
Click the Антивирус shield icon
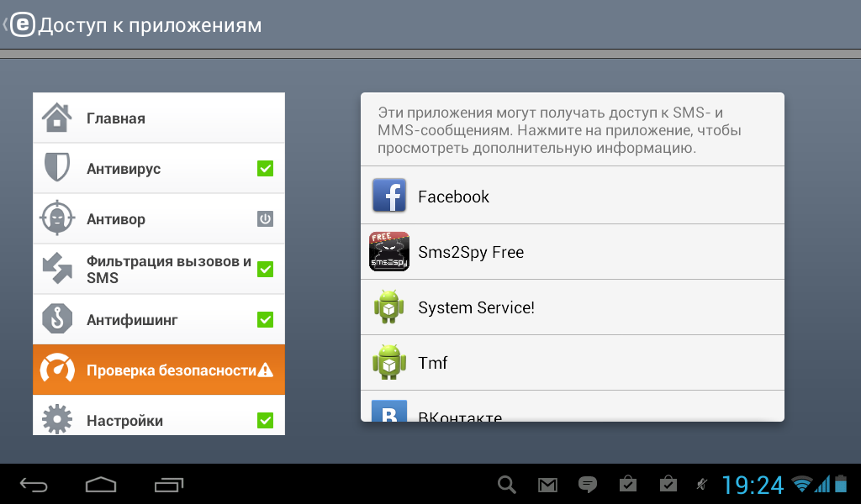point(57,168)
